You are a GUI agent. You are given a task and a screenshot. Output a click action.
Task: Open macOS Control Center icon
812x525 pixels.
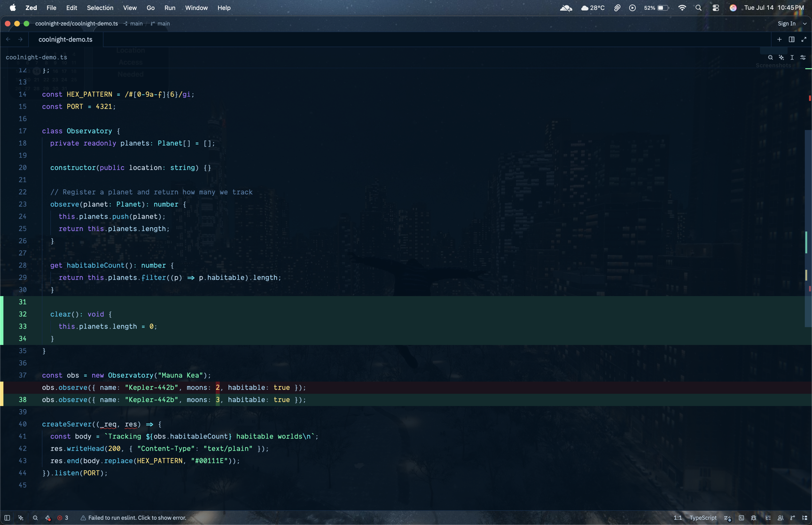click(x=716, y=8)
